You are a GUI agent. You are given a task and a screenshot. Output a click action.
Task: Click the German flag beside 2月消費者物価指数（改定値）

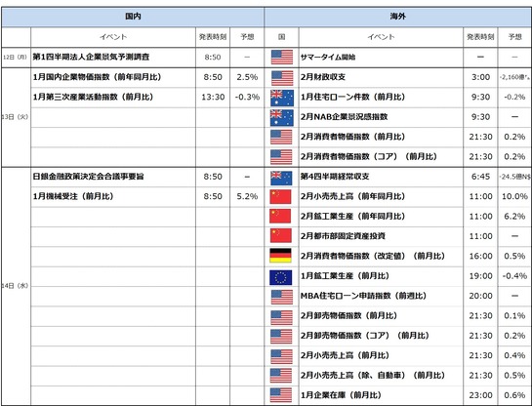coord(280,256)
